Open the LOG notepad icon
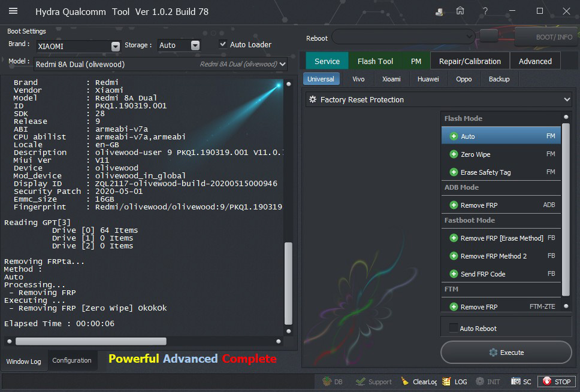580x392 pixels. click(446, 381)
